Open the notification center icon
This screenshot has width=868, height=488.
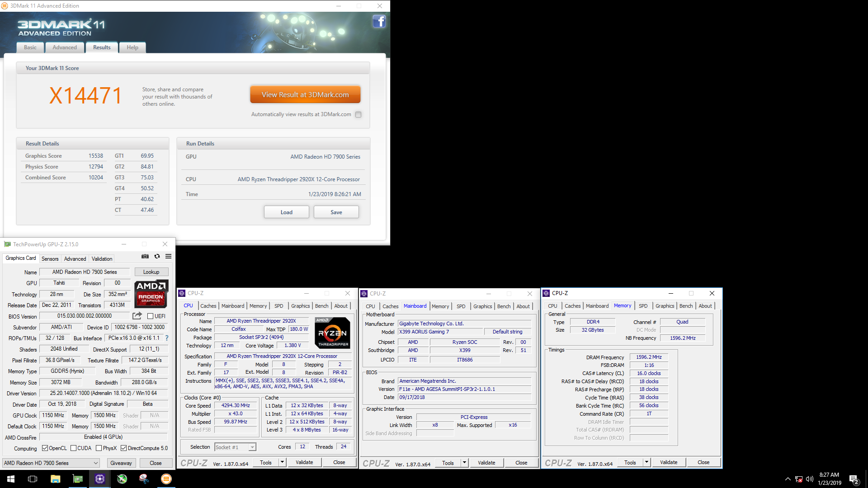[854, 479]
